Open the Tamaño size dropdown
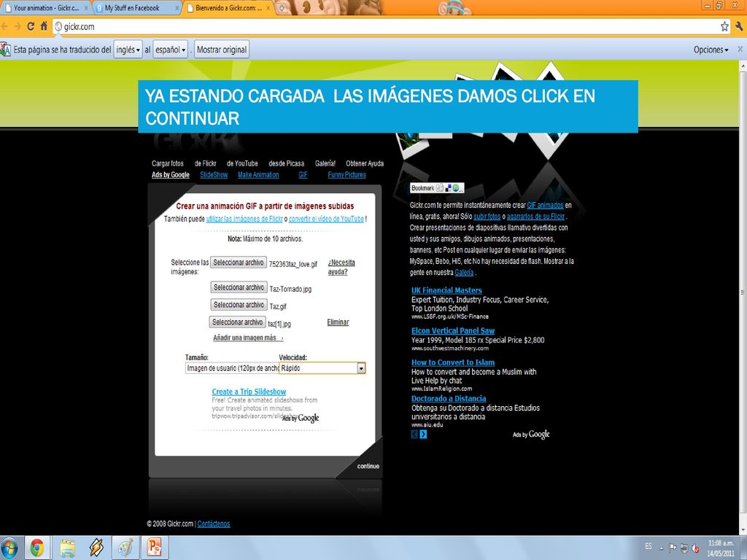Screen dimensions: 747x560 (x=232, y=368)
